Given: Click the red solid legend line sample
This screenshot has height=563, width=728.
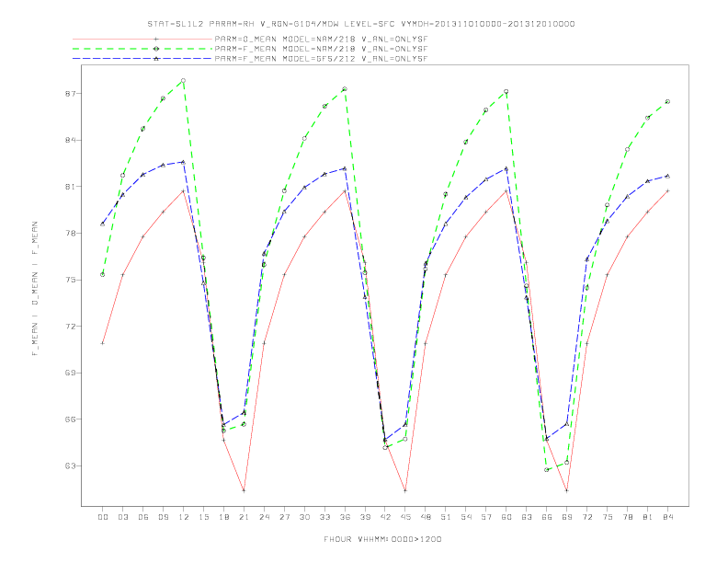Looking at the screenshot, I should coord(142,39).
